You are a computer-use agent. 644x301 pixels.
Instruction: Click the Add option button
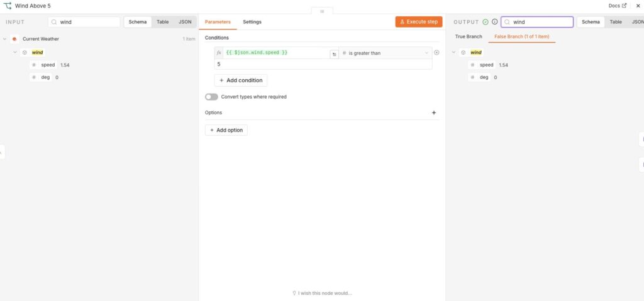click(226, 130)
